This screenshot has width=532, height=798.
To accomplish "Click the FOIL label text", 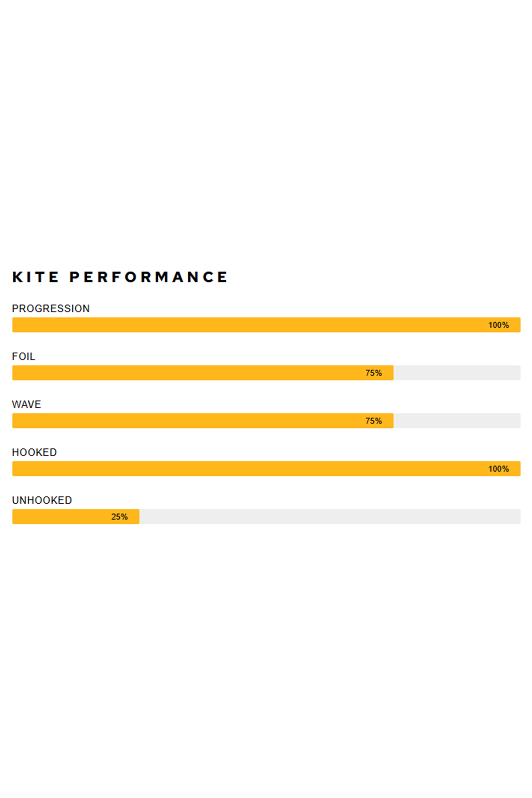I will point(23,356).
